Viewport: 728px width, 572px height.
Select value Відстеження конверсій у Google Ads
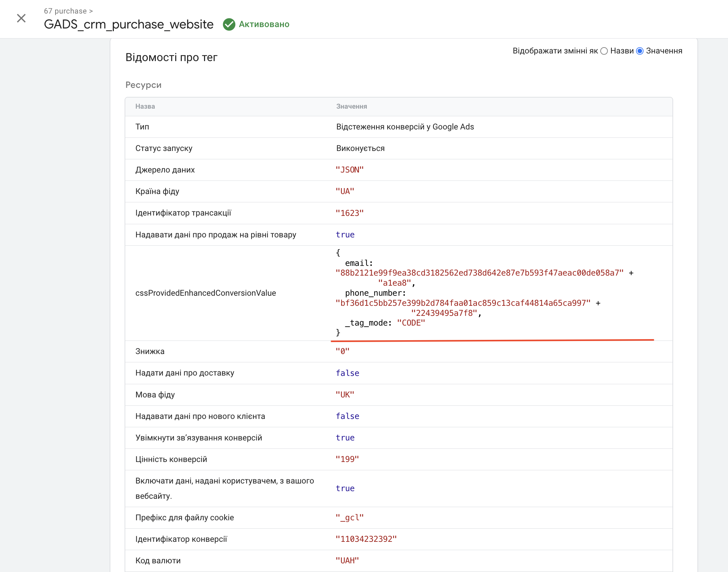(x=405, y=127)
